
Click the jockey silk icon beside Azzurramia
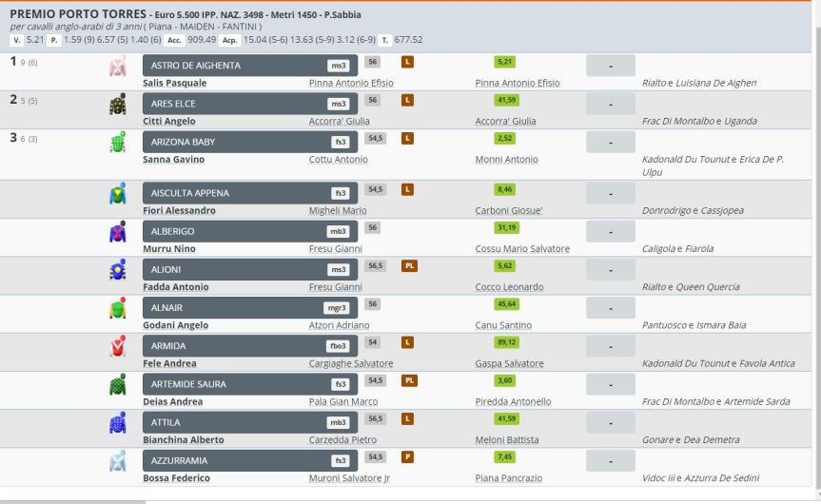(x=118, y=460)
